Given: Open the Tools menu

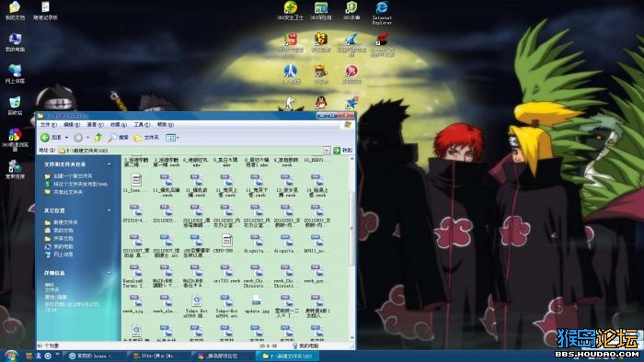Looking at the screenshot, I should pos(142,125).
